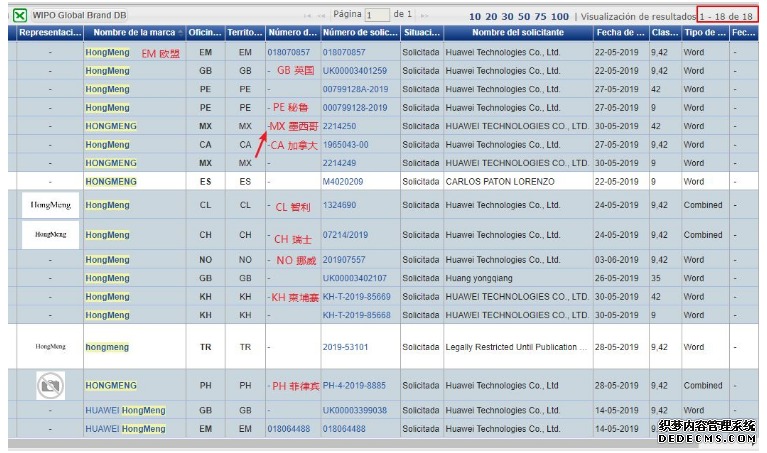
Task: Click previous page arrow icon
Action: pos(321,16)
